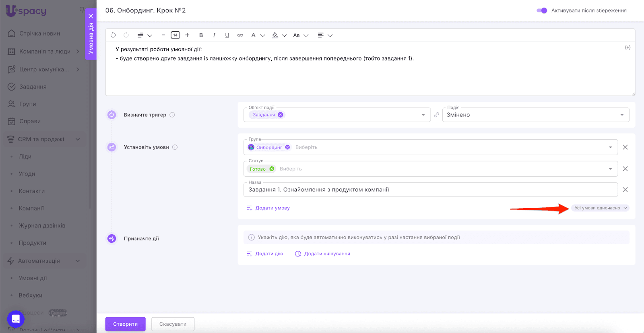The width and height of the screenshot is (644, 333).
Task: Open the Подія dropdown showing Змінено
Action: [535, 115]
